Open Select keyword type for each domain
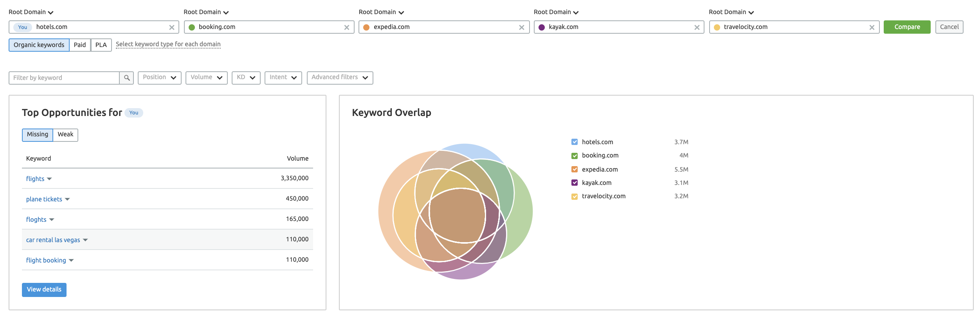The width and height of the screenshot is (980, 315). pyautogui.click(x=168, y=44)
